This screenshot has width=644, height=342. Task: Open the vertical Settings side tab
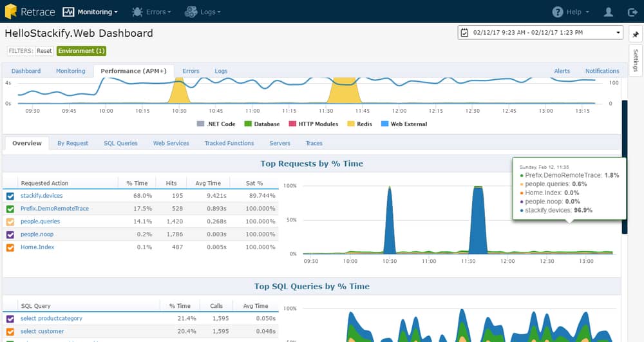636,60
